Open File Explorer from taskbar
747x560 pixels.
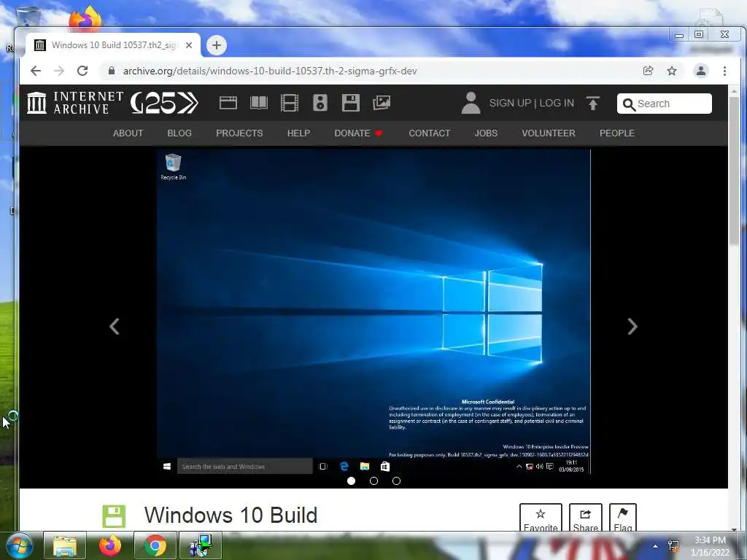[65, 545]
